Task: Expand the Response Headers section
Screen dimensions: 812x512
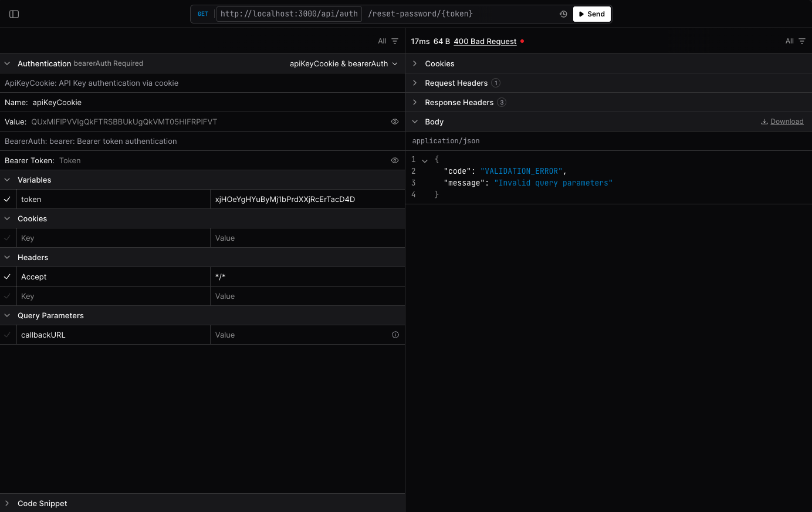Action: [415, 102]
